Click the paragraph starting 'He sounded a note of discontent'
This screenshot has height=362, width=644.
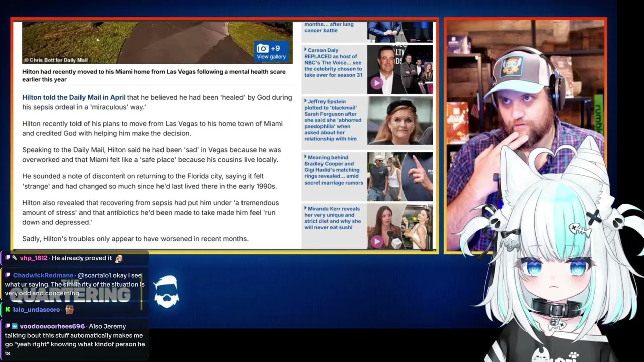pyautogui.click(x=149, y=181)
